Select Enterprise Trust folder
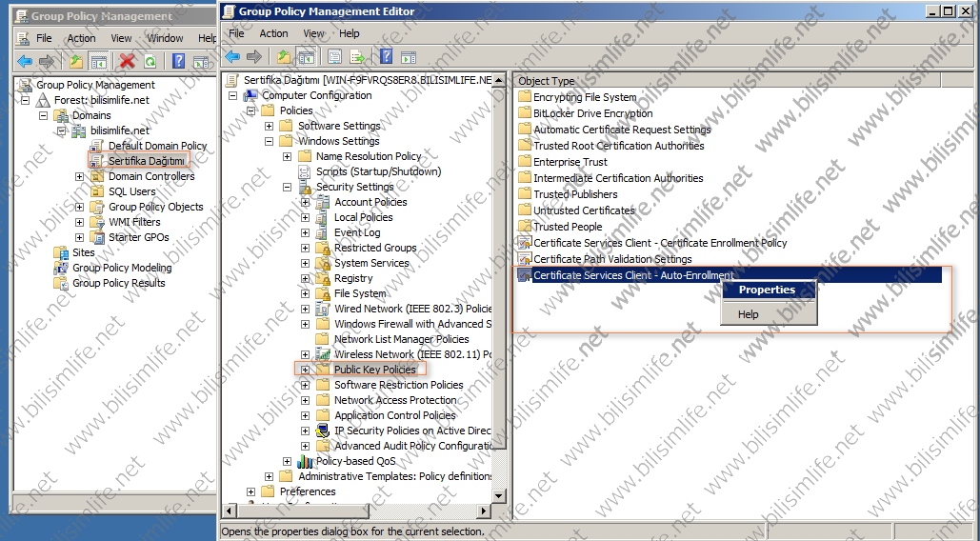The width and height of the screenshot is (980, 541). tap(563, 162)
